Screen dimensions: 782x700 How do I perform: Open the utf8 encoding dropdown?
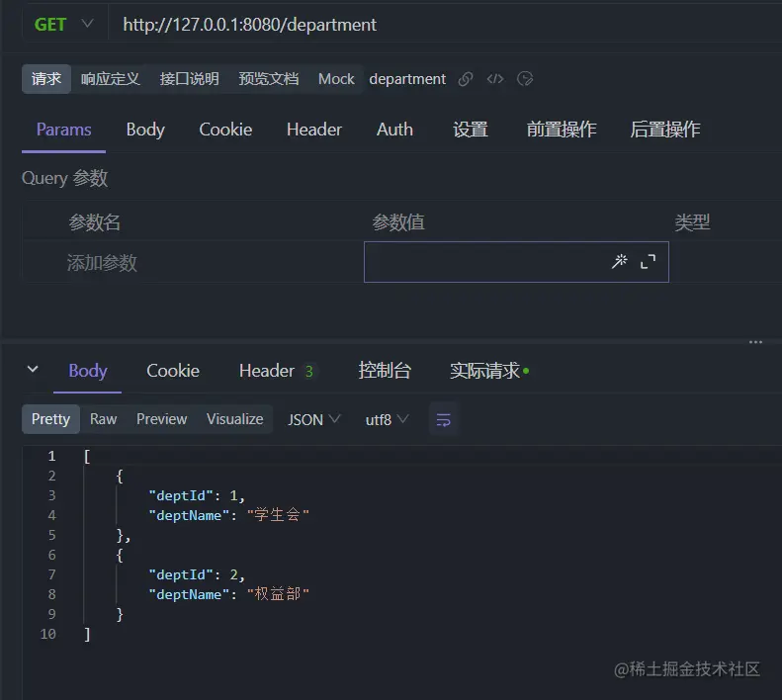point(387,419)
